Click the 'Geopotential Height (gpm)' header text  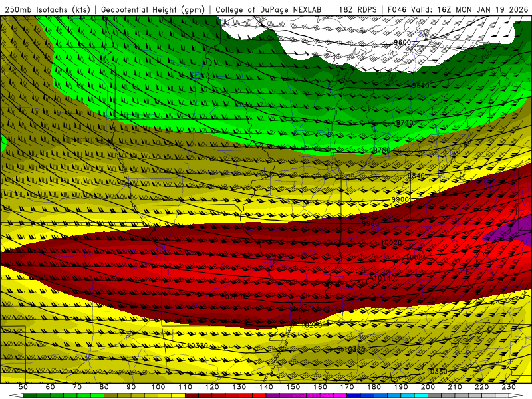(153, 10)
